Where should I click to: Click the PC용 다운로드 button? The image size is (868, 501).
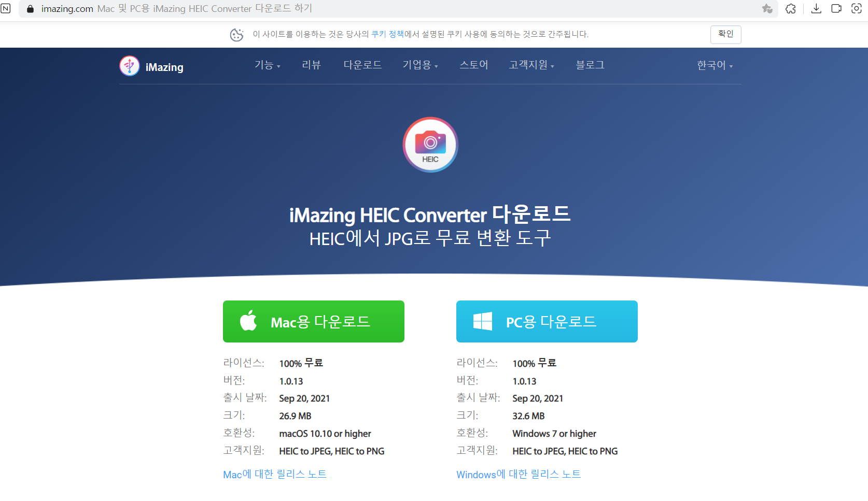547,321
